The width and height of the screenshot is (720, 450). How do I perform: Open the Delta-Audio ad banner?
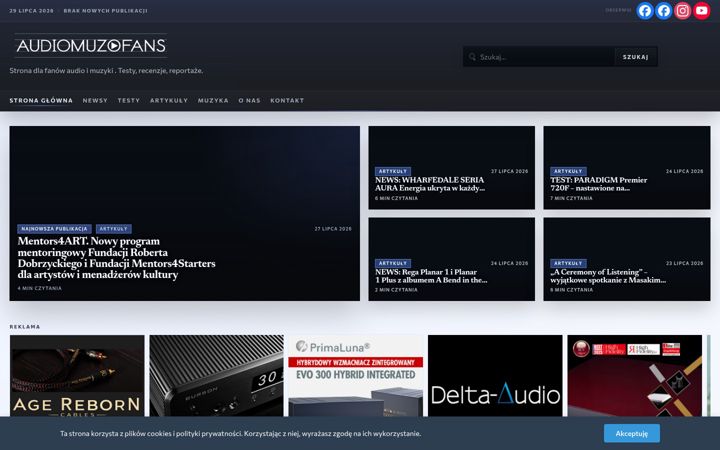(x=495, y=376)
